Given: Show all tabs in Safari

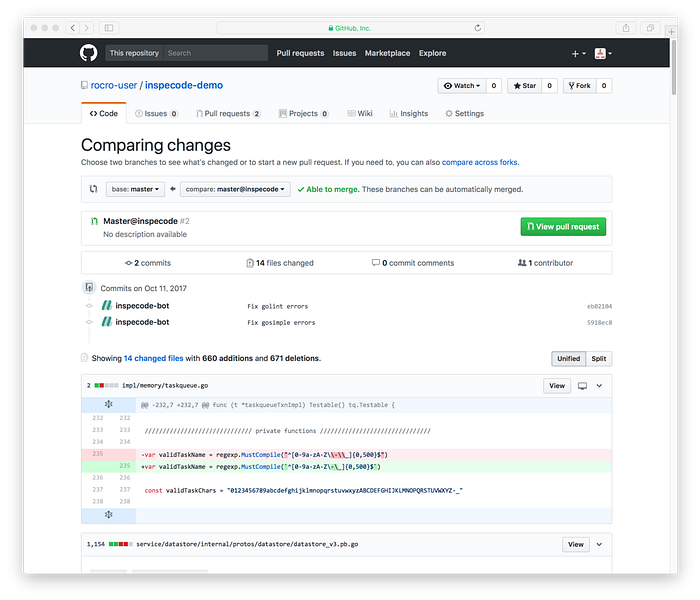Looking at the screenshot, I should click(x=650, y=28).
